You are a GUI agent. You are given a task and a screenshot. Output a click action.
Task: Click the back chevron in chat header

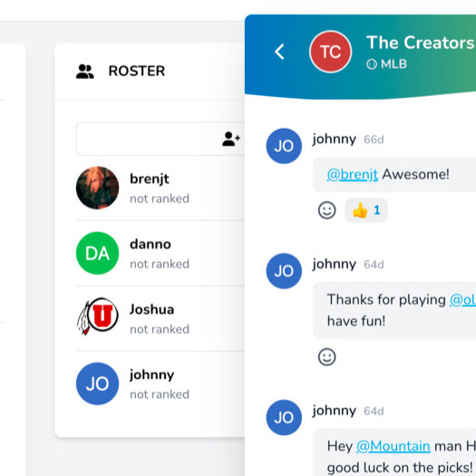pos(279,52)
